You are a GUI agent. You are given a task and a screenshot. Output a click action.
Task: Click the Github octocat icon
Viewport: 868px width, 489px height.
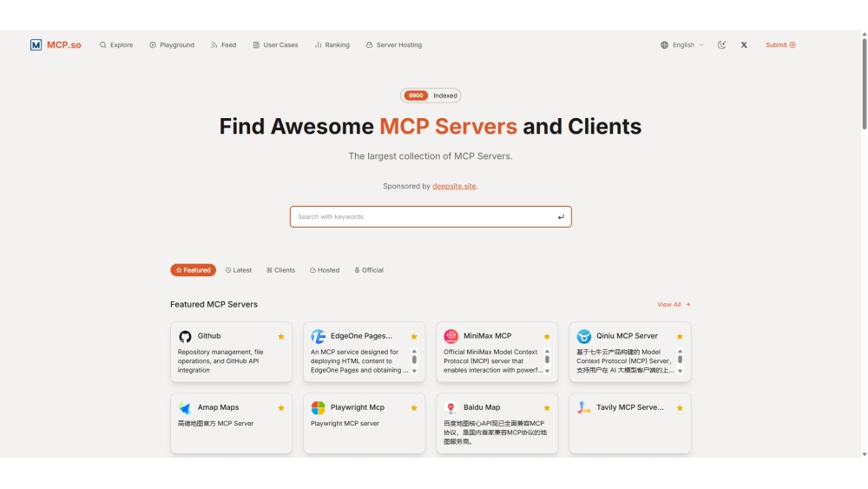[185, 336]
